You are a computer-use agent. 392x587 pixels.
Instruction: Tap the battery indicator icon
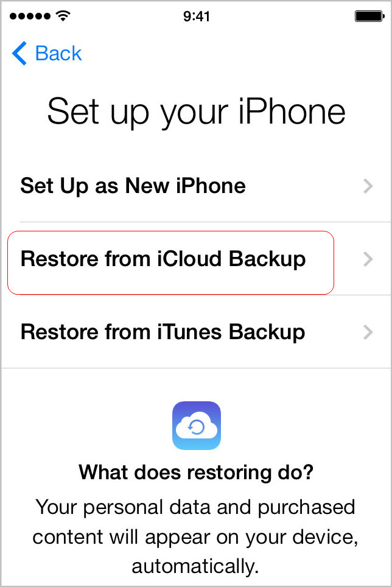tap(369, 16)
